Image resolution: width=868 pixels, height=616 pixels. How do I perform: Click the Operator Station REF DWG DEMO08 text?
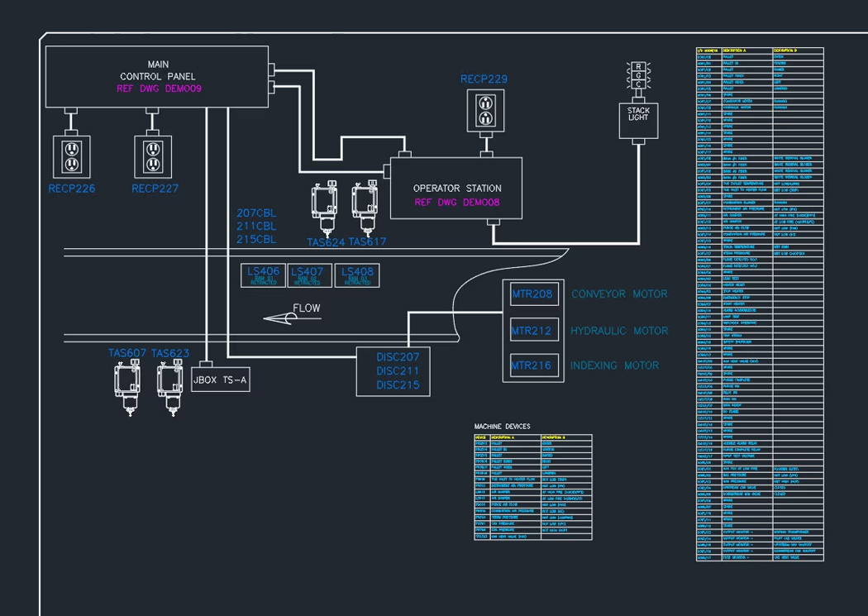click(456, 202)
